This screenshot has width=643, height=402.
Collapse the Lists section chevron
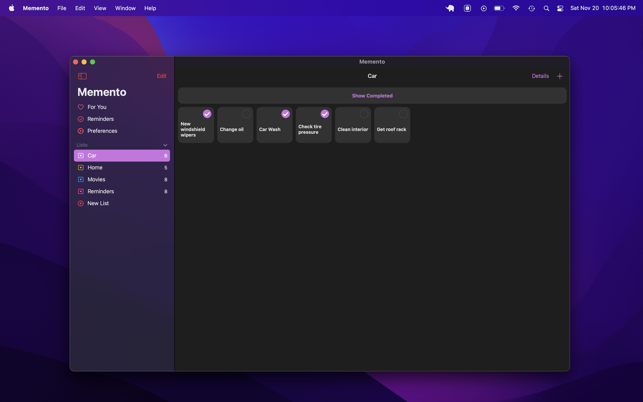coord(165,145)
